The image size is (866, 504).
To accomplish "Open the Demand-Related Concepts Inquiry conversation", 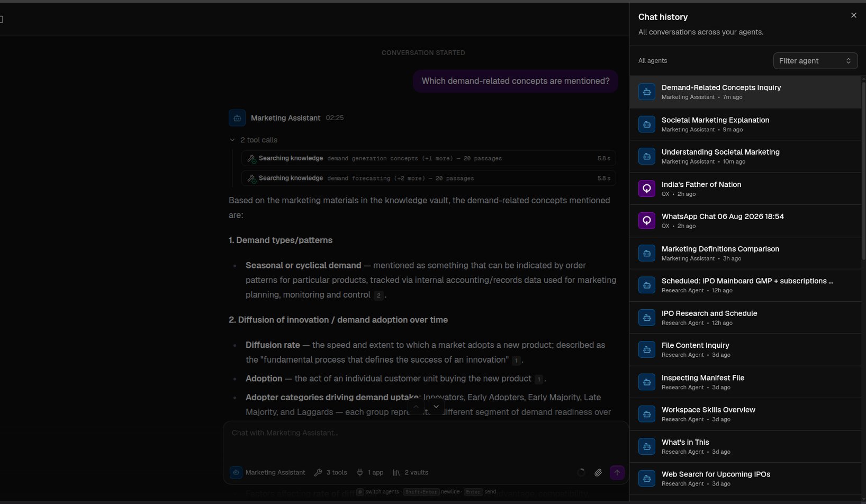I will 745,92.
